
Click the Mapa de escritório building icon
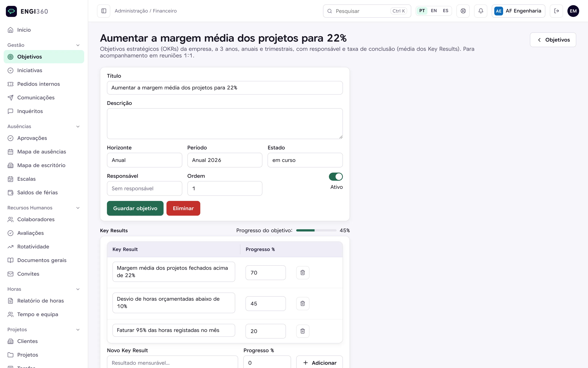click(10, 165)
